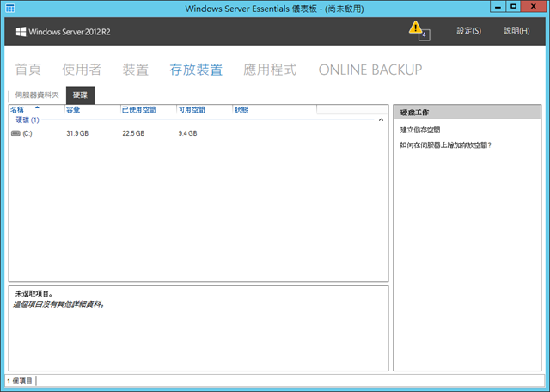Open 說明(H) help
Image resolution: width=550 pixels, height=392 pixels.
(x=516, y=31)
